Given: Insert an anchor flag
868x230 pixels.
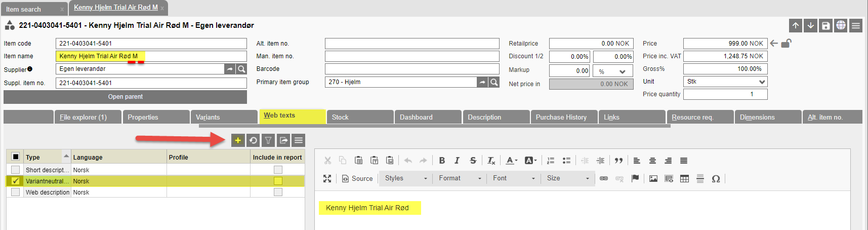Looking at the screenshot, I should (635, 178).
